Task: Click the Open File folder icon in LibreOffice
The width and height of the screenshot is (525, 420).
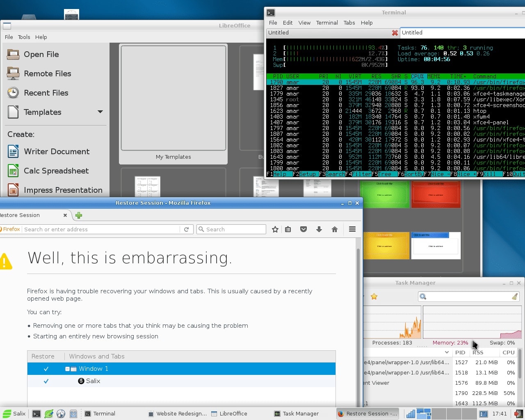Action: tap(13, 55)
